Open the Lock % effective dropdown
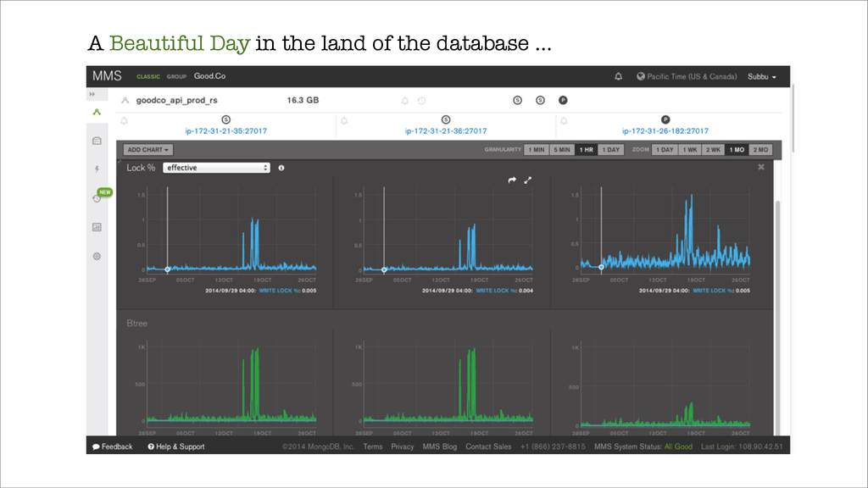 click(x=216, y=168)
